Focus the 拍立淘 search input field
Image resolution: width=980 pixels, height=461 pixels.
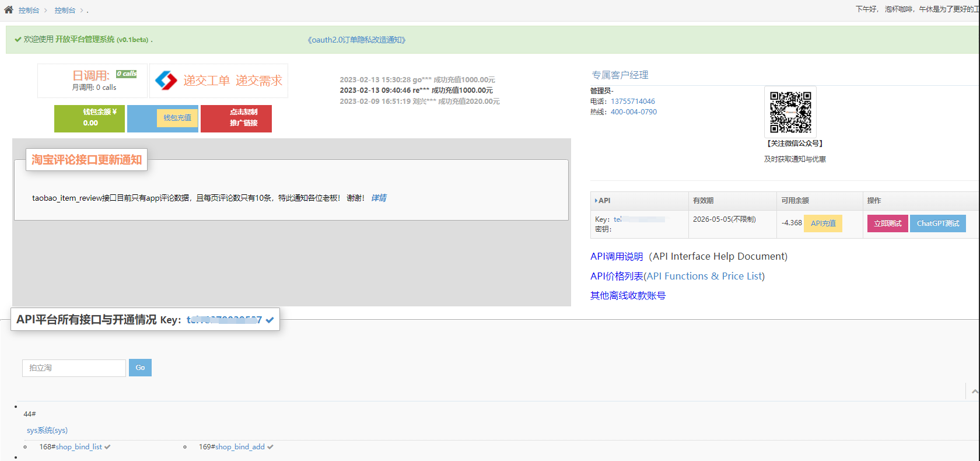pyautogui.click(x=74, y=368)
